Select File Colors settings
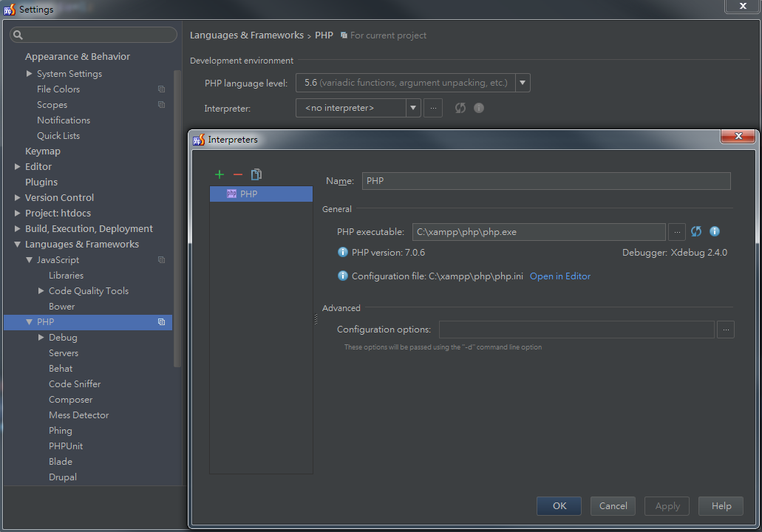Screen dimensions: 762x532 tap(58, 89)
